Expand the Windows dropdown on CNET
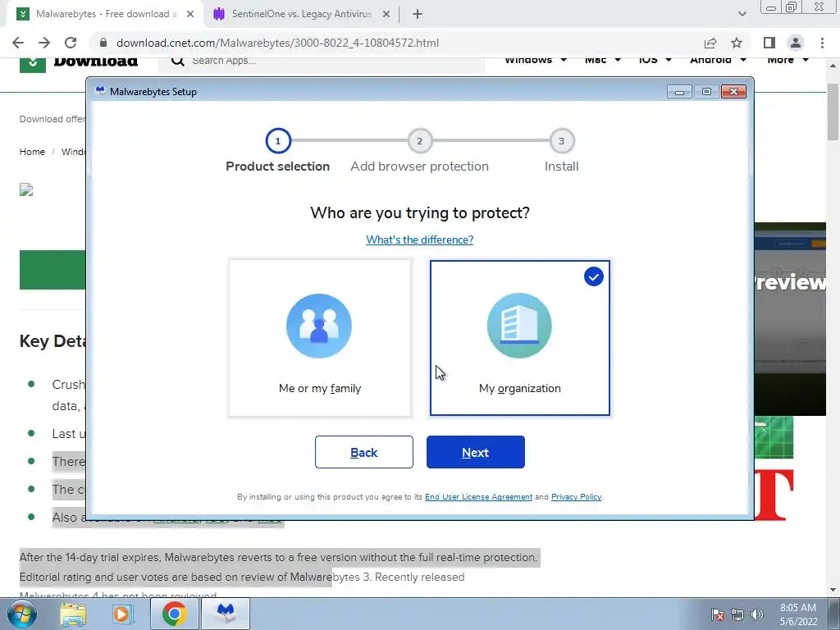 tap(535, 61)
